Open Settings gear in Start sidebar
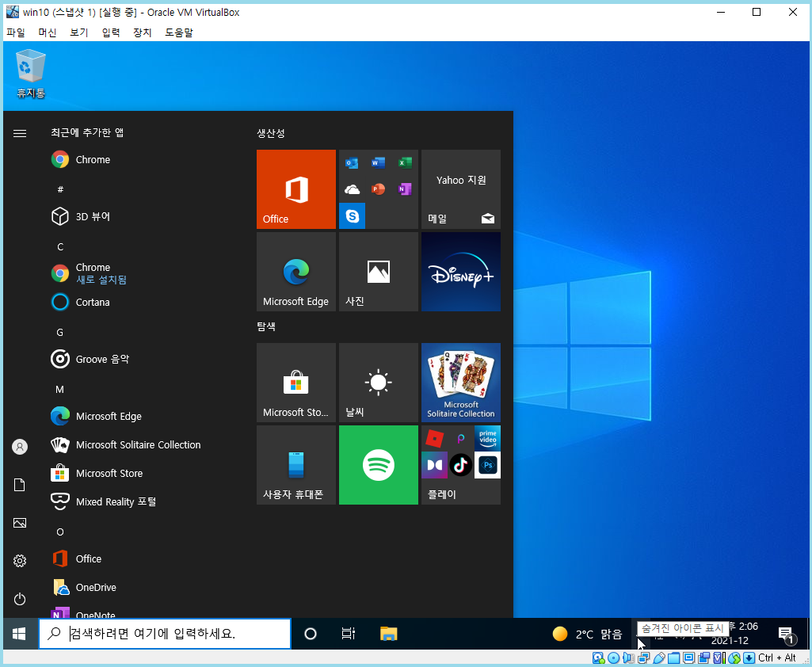 [20, 561]
